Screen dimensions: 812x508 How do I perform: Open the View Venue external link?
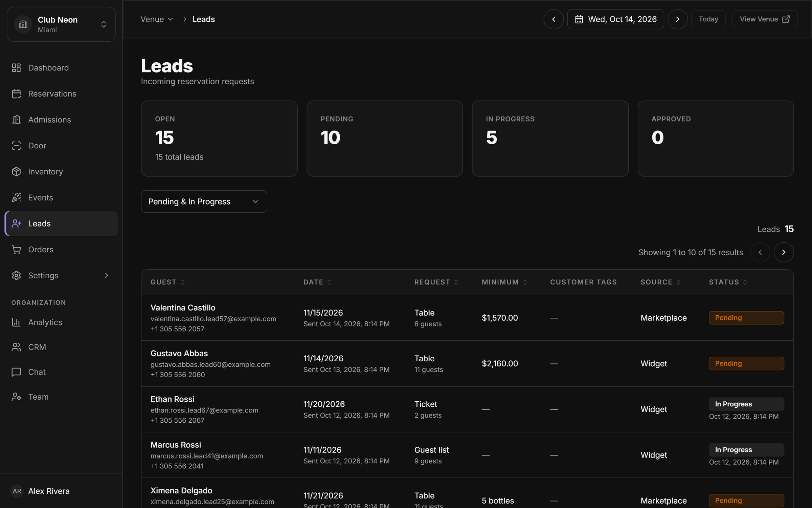coord(765,19)
